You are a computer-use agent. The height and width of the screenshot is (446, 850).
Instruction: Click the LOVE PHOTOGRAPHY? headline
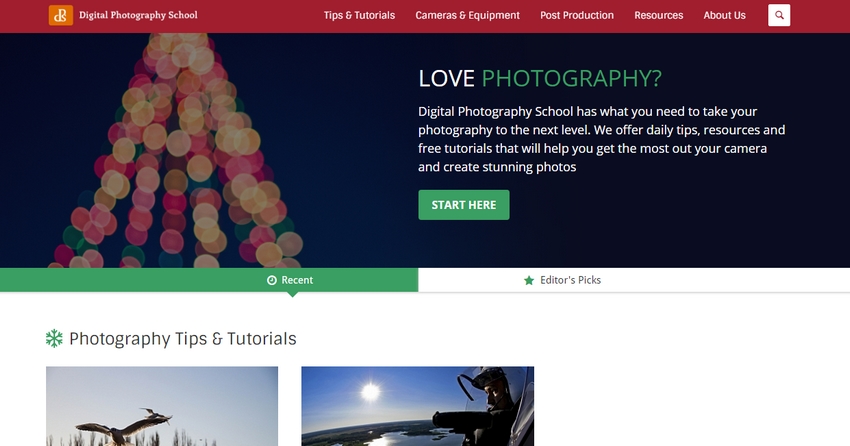tap(540, 79)
